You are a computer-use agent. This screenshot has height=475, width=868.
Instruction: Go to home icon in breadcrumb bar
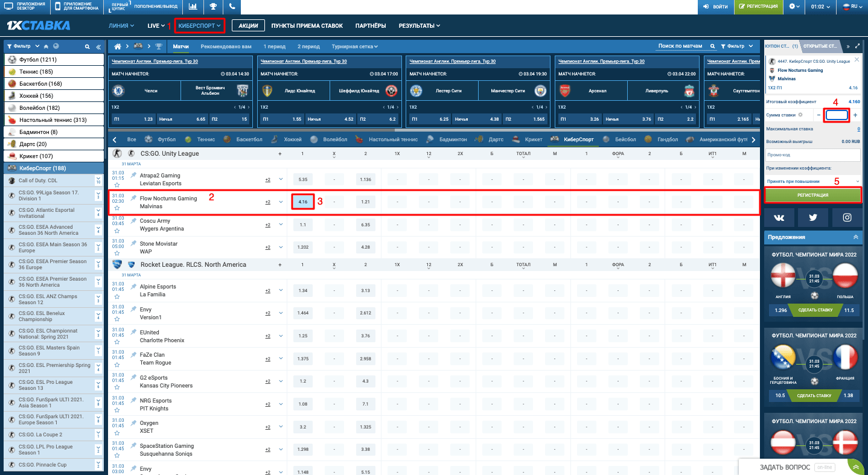coord(118,46)
